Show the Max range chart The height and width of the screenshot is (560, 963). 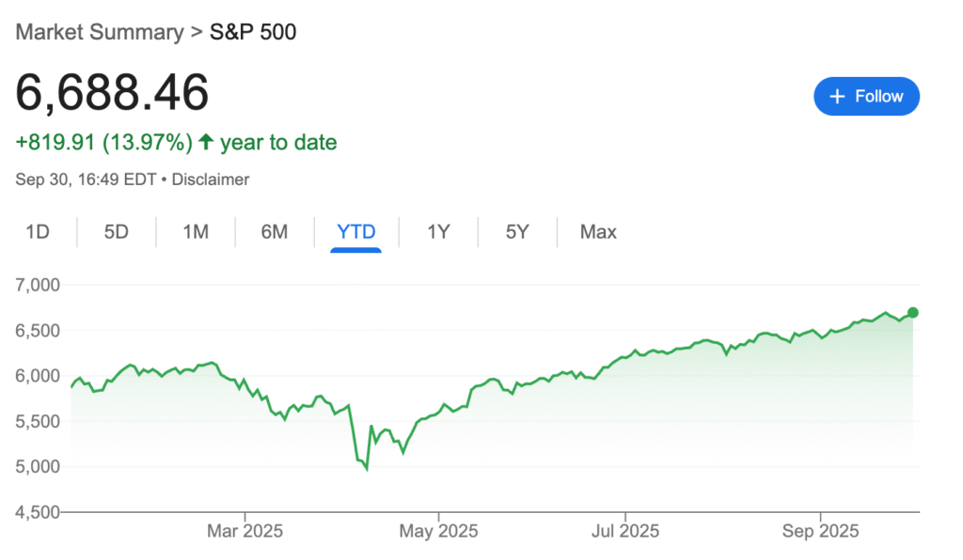(598, 231)
